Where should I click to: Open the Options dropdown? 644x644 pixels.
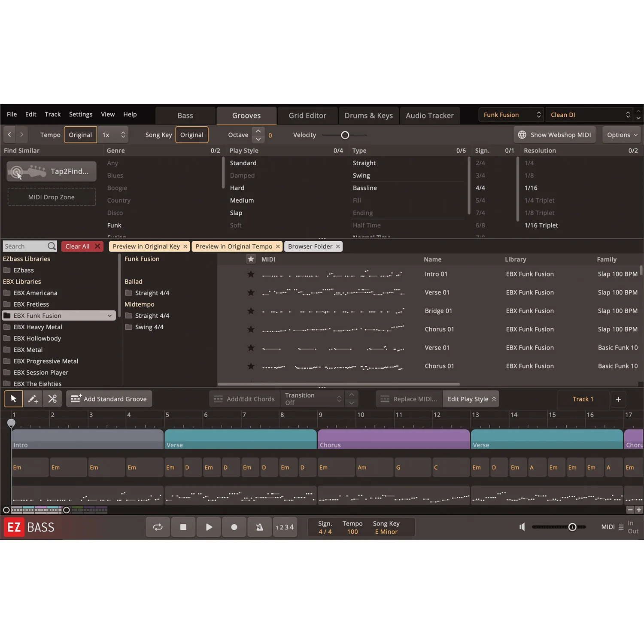(622, 135)
